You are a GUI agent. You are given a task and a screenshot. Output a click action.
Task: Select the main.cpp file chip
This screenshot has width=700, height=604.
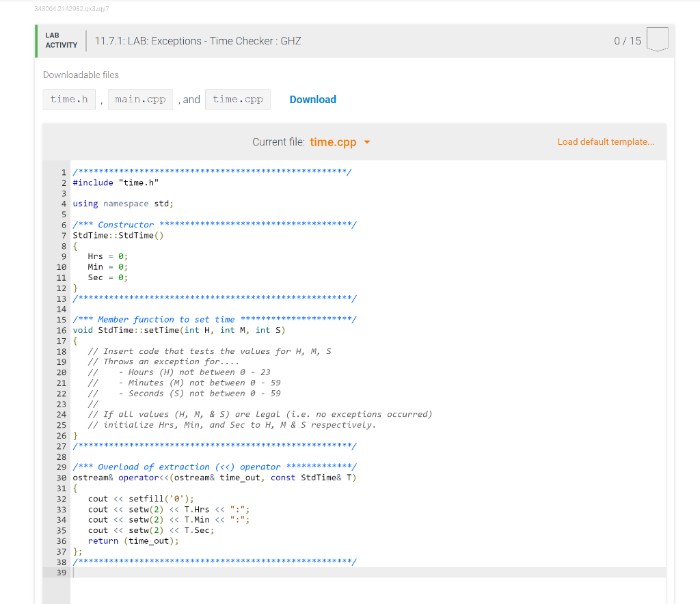(x=140, y=99)
